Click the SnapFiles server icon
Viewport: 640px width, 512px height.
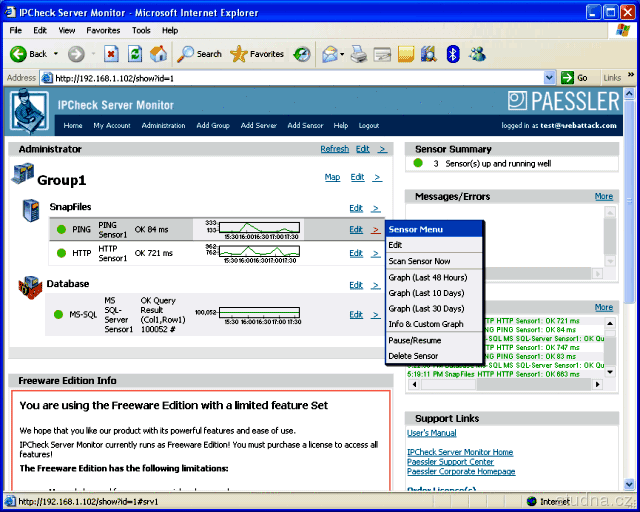point(32,208)
